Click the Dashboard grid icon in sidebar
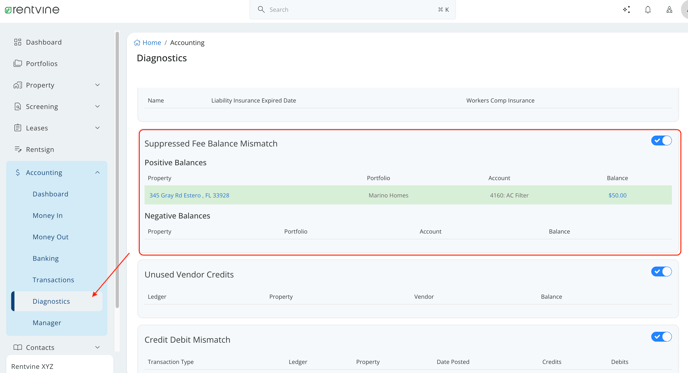The image size is (688, 373). click(18, 42)
